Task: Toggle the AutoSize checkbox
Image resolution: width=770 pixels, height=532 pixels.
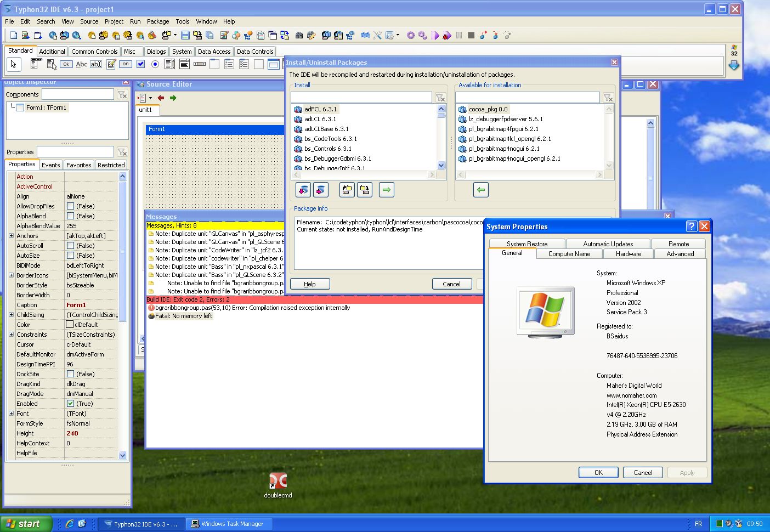Action: click(70, 256)
